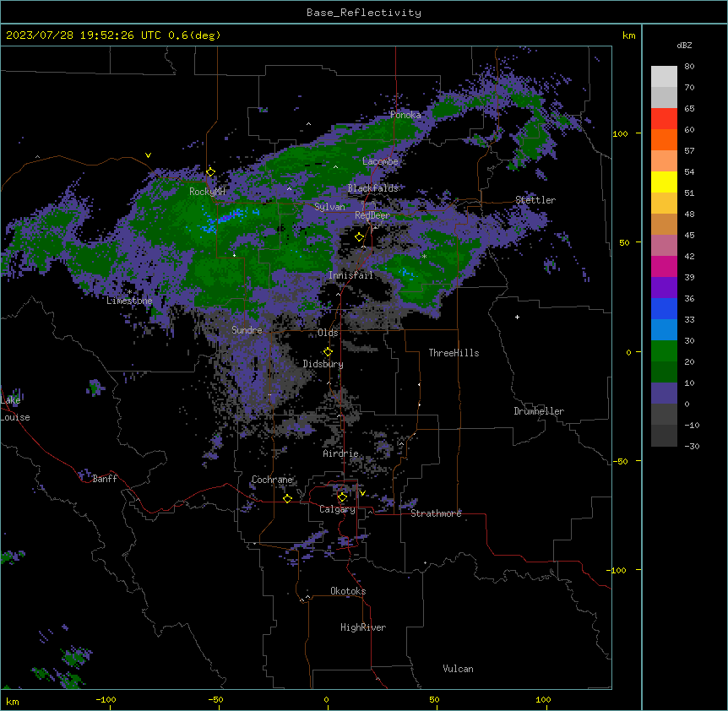Click the HighRiver town label
728x711 pixels.
(363, 627)
